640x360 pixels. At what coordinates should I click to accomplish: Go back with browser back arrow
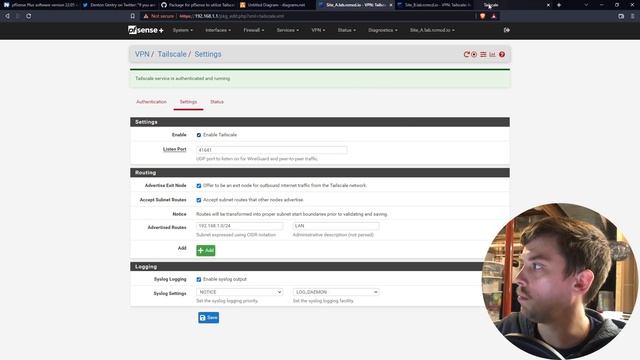click(7, 16)
